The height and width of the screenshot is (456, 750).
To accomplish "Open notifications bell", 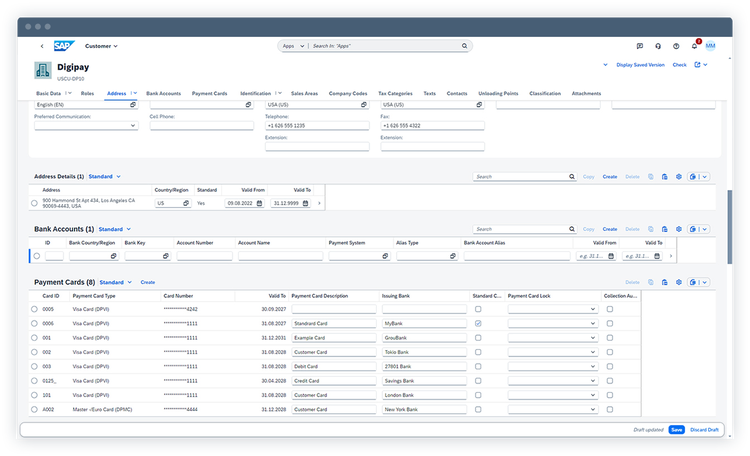I will [x=694, y=46].
